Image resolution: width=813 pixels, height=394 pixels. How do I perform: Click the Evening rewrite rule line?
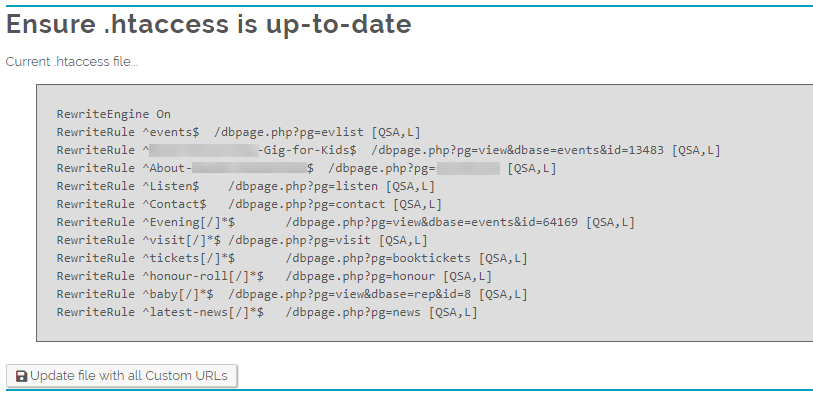346,222
